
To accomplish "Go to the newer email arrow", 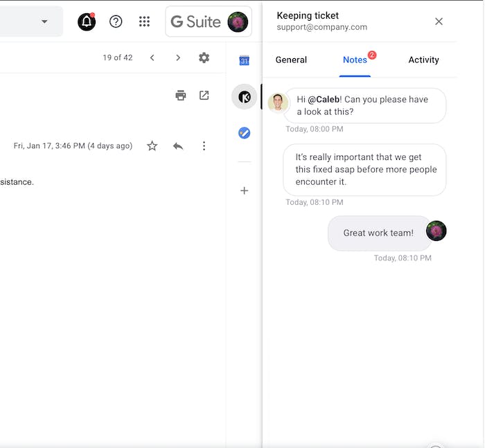I will pyautogui.click(x=152, y=57).
